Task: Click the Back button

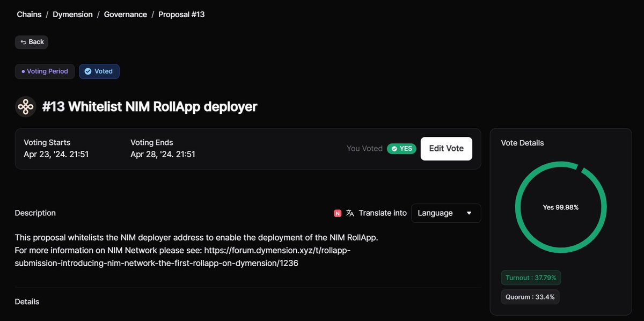Action: point(32,42)
